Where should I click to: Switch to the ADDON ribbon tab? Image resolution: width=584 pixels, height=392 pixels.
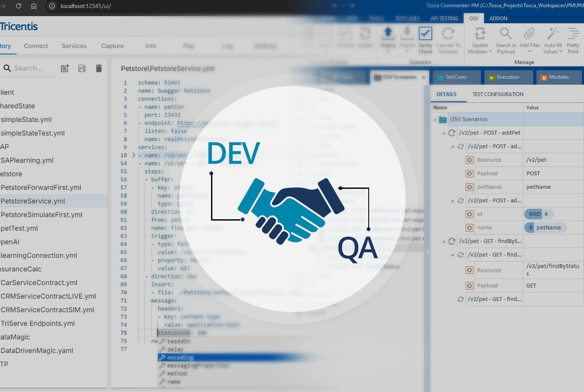coord(498,18)
